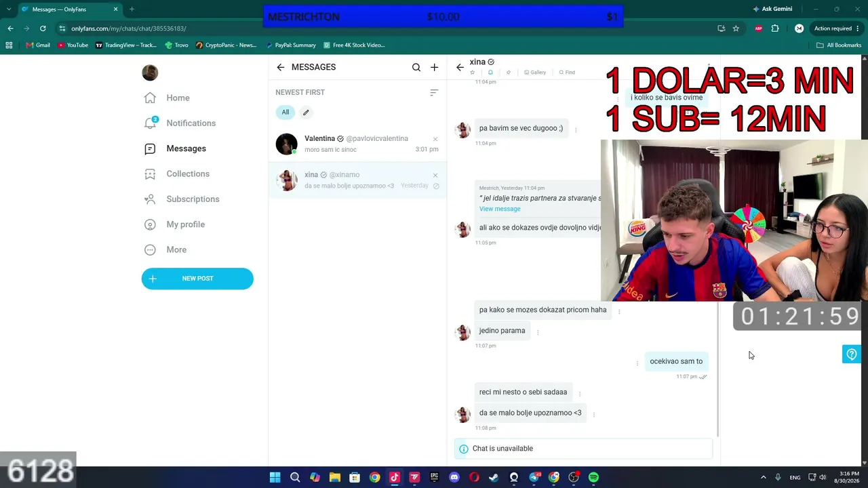The height and width of the screenshot is (488, 868).
Task: Select Messages in the left sidebar
Action: [x=175, y=148]
